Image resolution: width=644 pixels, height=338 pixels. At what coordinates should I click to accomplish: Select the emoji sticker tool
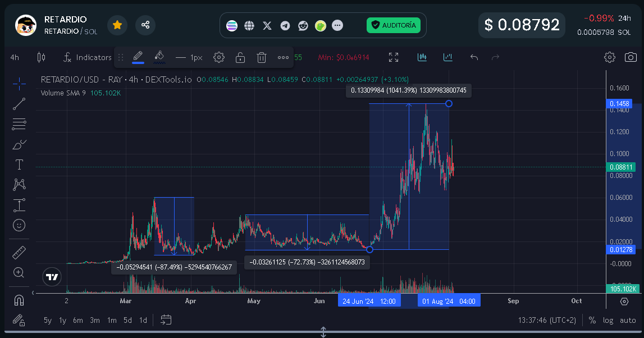pos(19,225)
